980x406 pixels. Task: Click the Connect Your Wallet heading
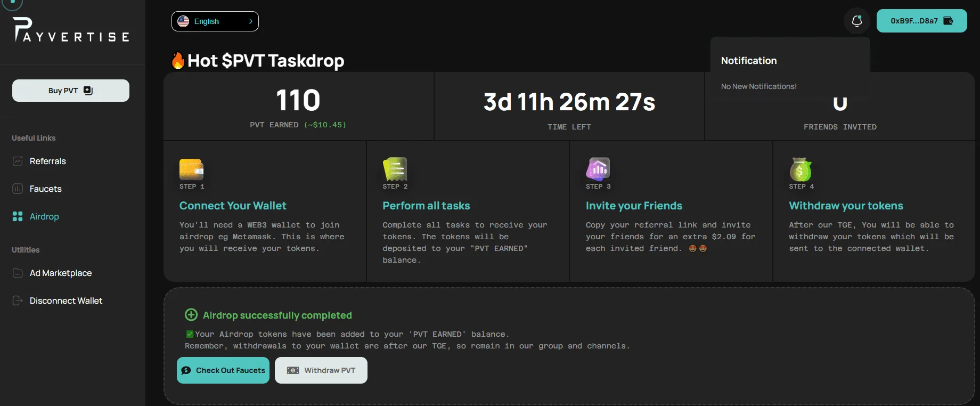pyautogui.click(x=233, y=206)
